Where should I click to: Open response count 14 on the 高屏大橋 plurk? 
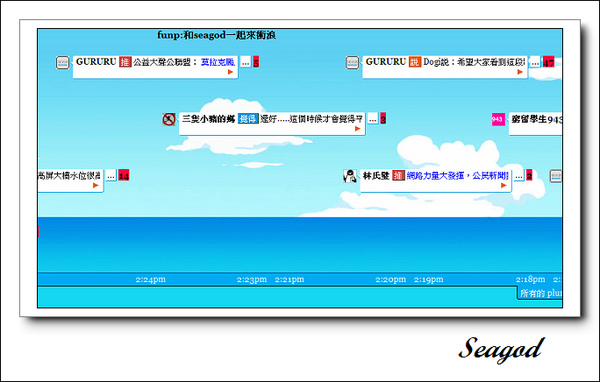click(124, 176)
